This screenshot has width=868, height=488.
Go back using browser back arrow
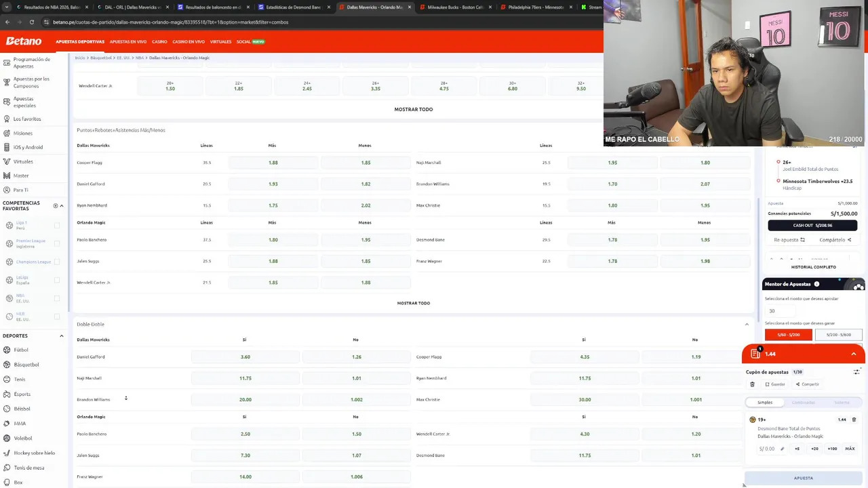click(x=7, y=22)
